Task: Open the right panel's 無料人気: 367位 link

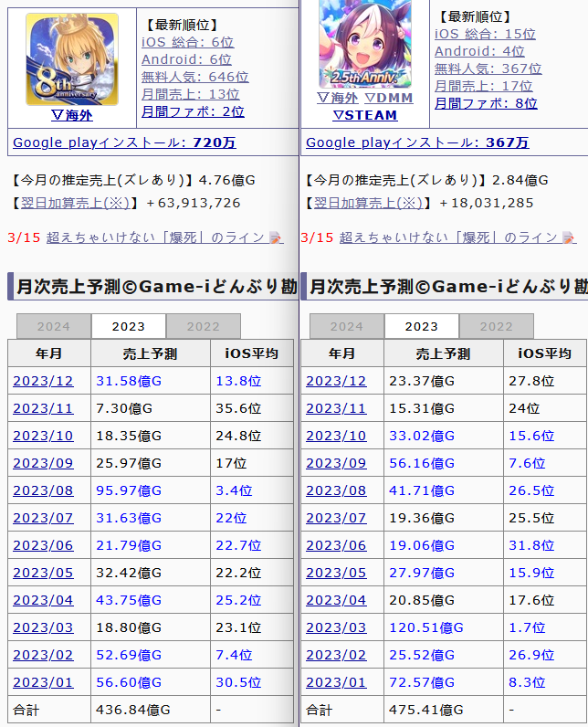Action: [x=488, y=68]
